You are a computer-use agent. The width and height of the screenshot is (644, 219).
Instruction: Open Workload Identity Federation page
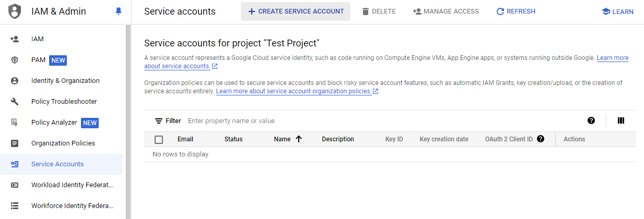pyautogui.click(x=72, y=185)
